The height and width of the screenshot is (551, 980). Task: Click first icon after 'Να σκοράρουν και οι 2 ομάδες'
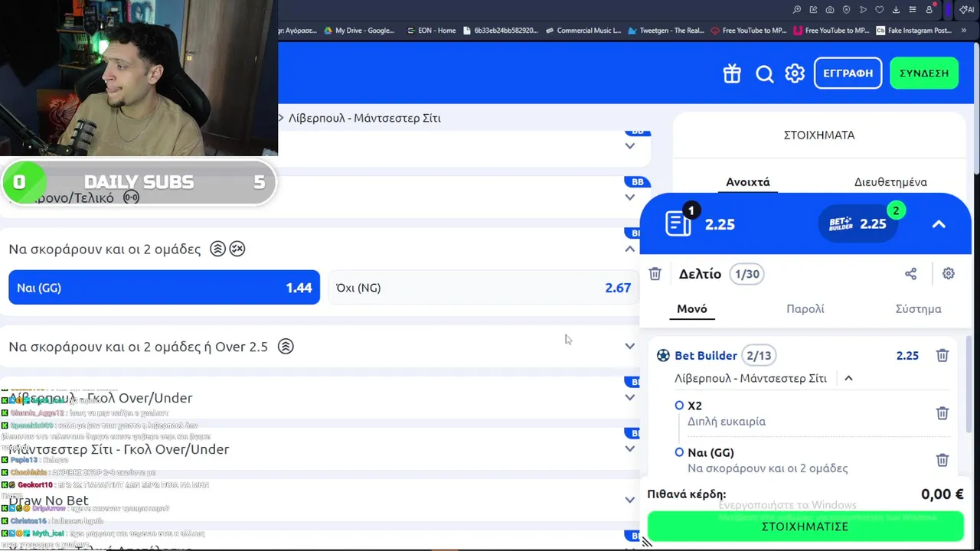point(217,249)
